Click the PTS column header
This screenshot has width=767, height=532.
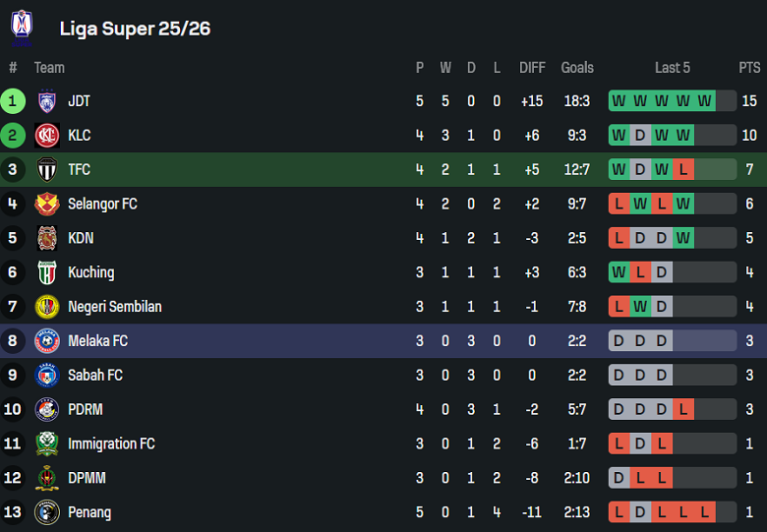(749, 68)
